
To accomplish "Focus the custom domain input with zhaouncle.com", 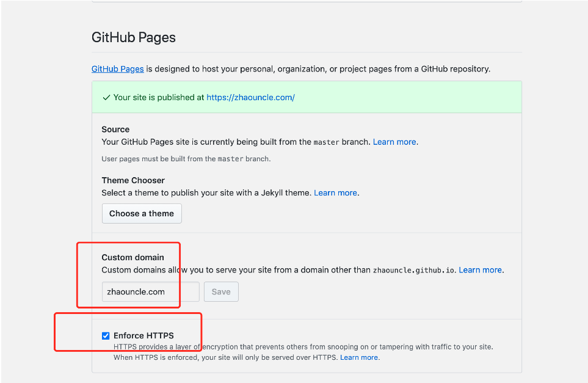I will (150, 291).
